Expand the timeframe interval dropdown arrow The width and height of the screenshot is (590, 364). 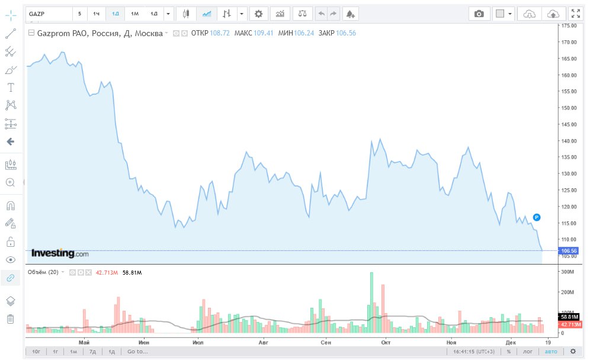click(x=169, y=14)
